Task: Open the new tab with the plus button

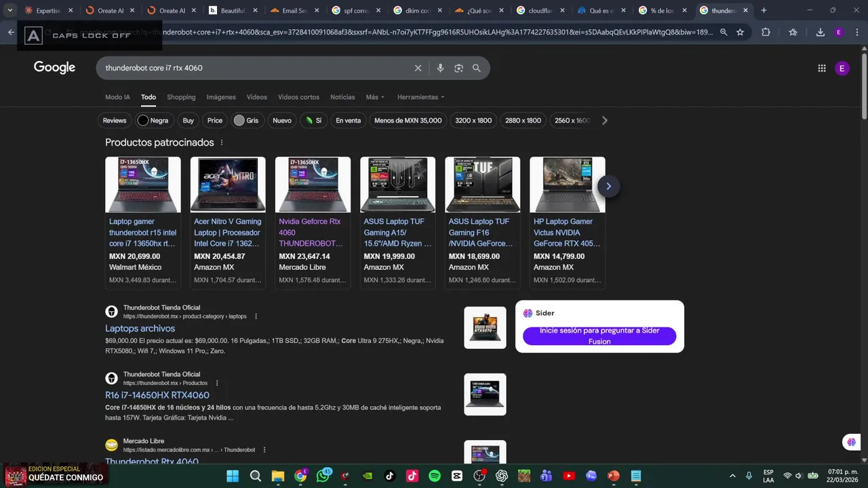Action: 764,10
